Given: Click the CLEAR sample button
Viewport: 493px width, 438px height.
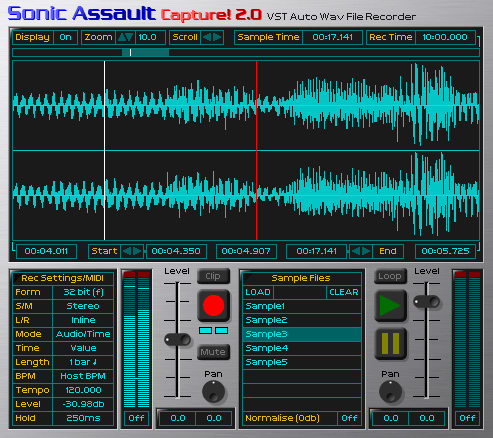Looking at the screenshot, I should [x=344, y=292].
